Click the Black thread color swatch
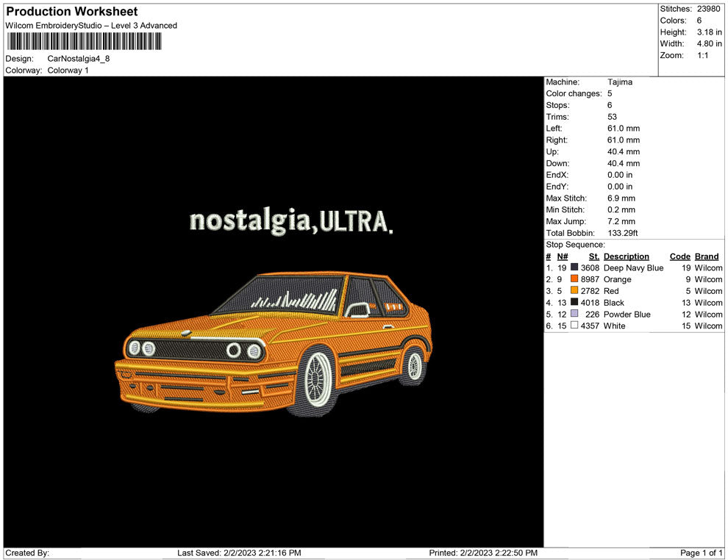This screenshot has width=728, height=560. click(x=574, y=302)
